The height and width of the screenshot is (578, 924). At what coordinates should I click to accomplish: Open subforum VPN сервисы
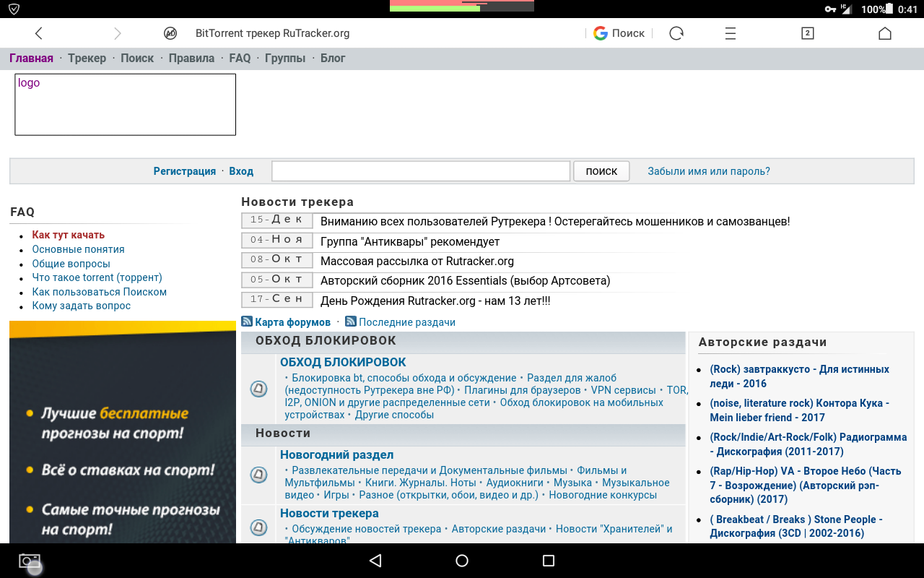click(x=624, y=390)
